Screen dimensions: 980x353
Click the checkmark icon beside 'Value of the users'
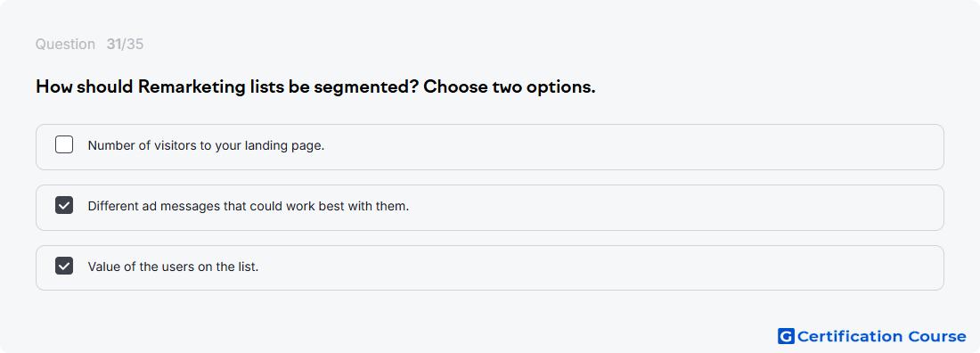(64, 266)
